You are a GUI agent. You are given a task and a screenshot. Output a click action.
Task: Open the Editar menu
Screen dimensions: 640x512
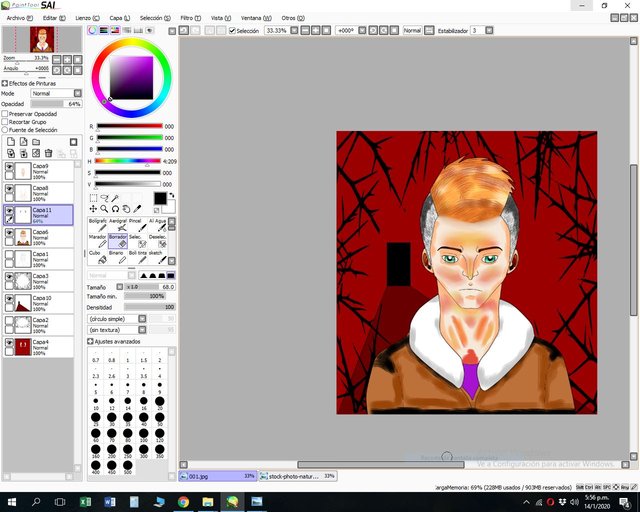tap(54, 18)
